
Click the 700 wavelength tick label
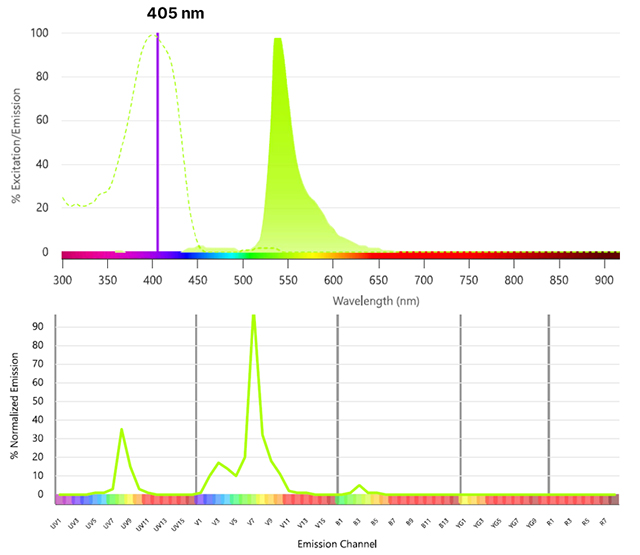tap(424, 280)
